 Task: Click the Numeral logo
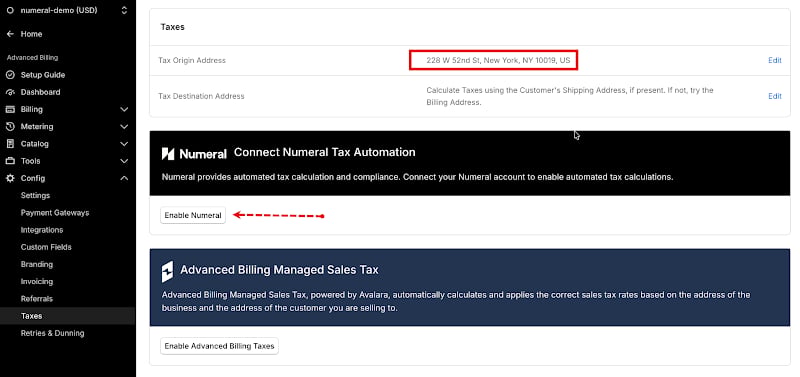point(194,154)
